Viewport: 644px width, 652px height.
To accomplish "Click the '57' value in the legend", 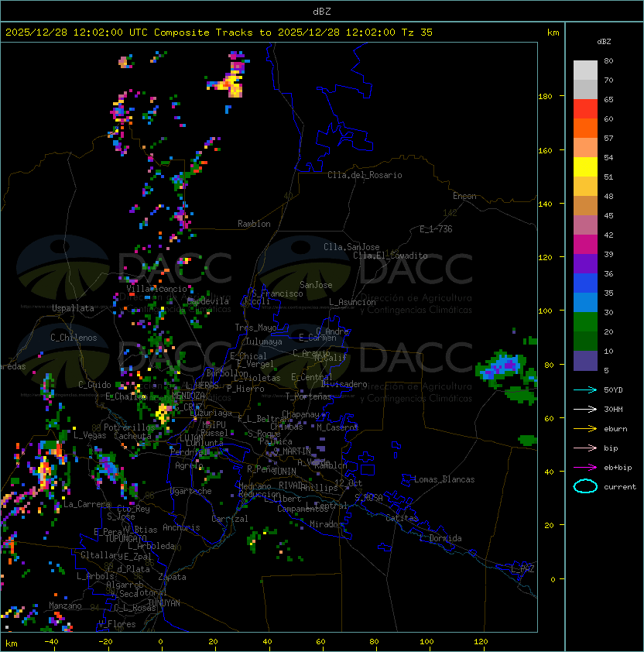I will (x=608, y=139).
